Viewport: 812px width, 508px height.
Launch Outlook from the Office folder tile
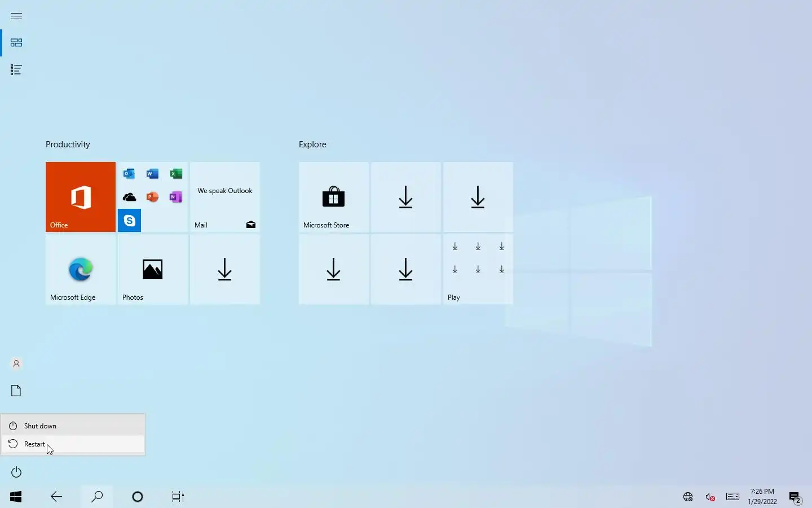129,174
